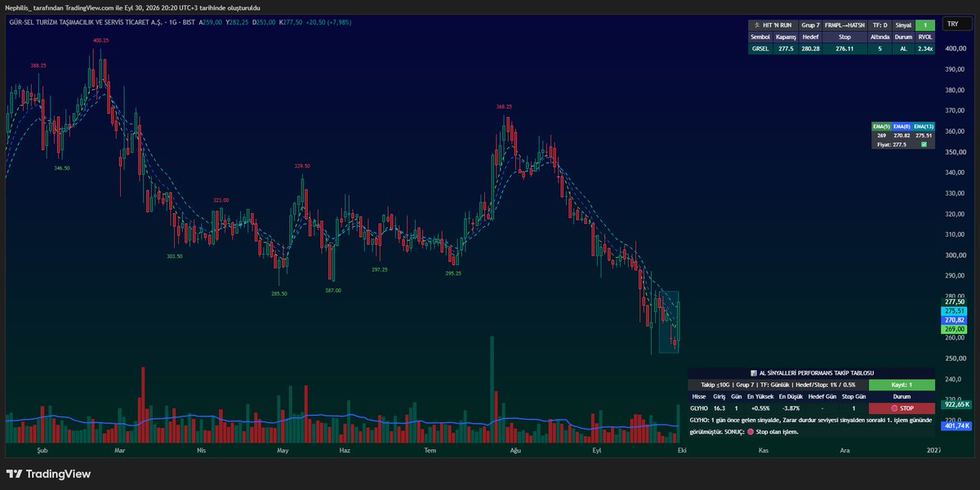
Task: Click the Hedef value 280.28
Action: pos(811,48)
